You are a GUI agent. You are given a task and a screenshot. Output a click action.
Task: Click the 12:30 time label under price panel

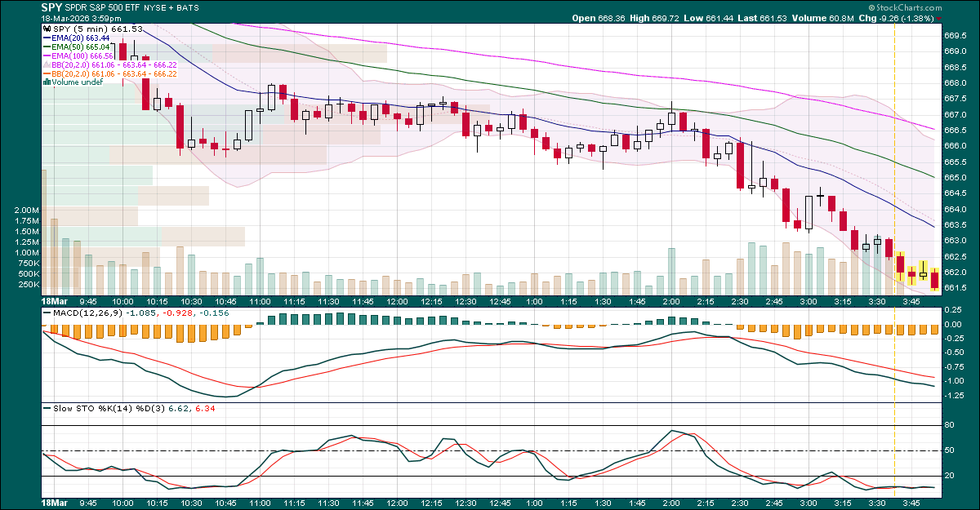point(466,301)
